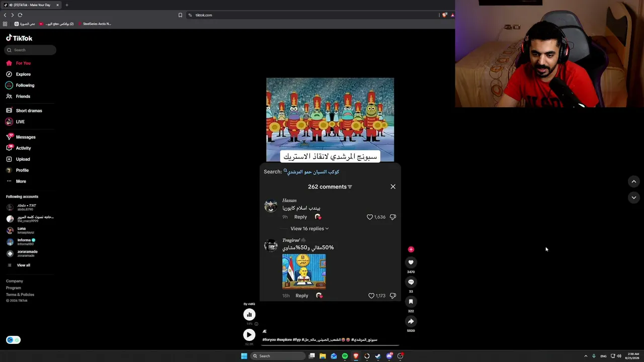Image resolution: width=644 pixels, height=362 pixels.
Task: Dislike Tvngiroo's comment
Action: click(393, 296)
